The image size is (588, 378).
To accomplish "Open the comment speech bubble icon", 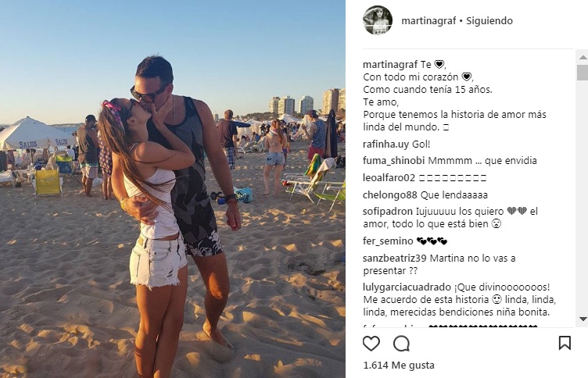I will pos(401,343).
